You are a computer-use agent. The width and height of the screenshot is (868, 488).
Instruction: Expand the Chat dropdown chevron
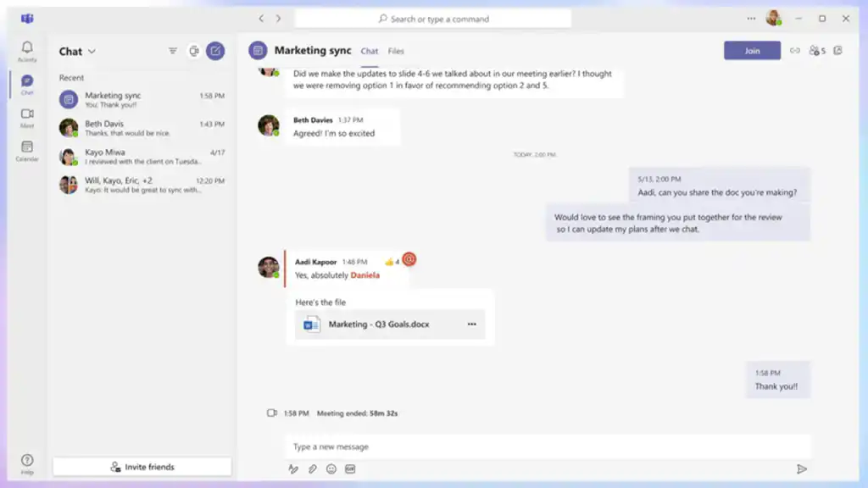[92, 52]
